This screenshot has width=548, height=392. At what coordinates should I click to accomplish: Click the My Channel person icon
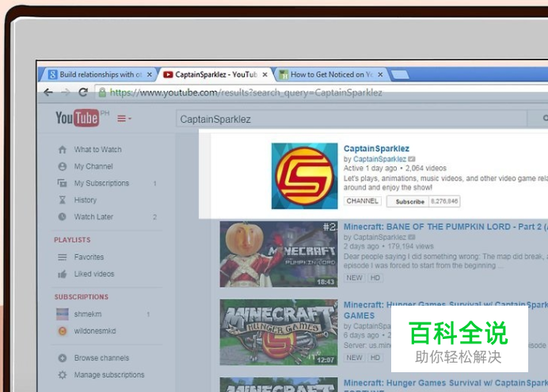coord(63,166)
